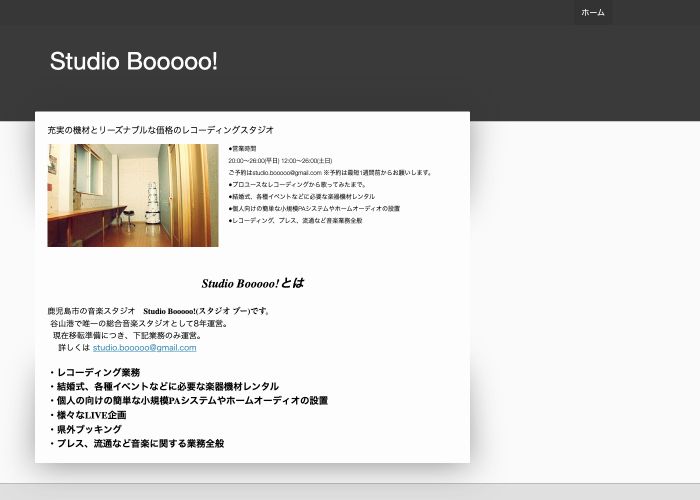This screenshot has width=700, height=500.
Task: Click the Studio Booooo!とは heading
Action: [253, 283]
